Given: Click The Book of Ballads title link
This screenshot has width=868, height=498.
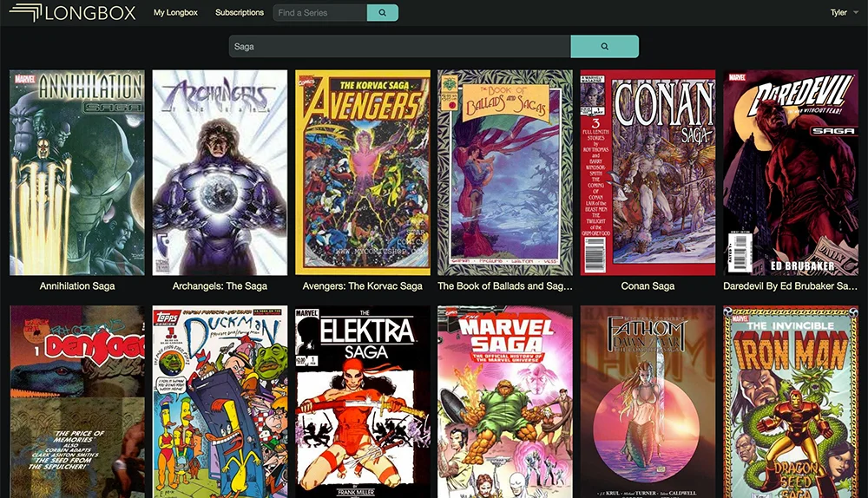Looking at the screenshot, I should click(x=505, y=286).
